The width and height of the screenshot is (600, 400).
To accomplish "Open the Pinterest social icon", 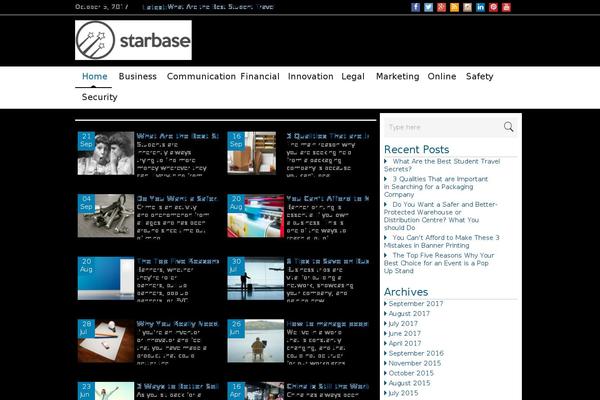I will pos(493,7).
